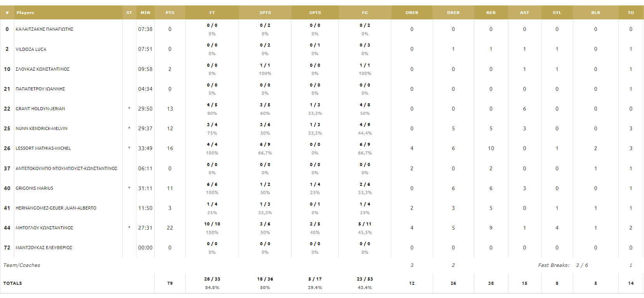Open player NUNN KENDRICK-MELVIN
The image size is (644, 298).
point(41,128)
